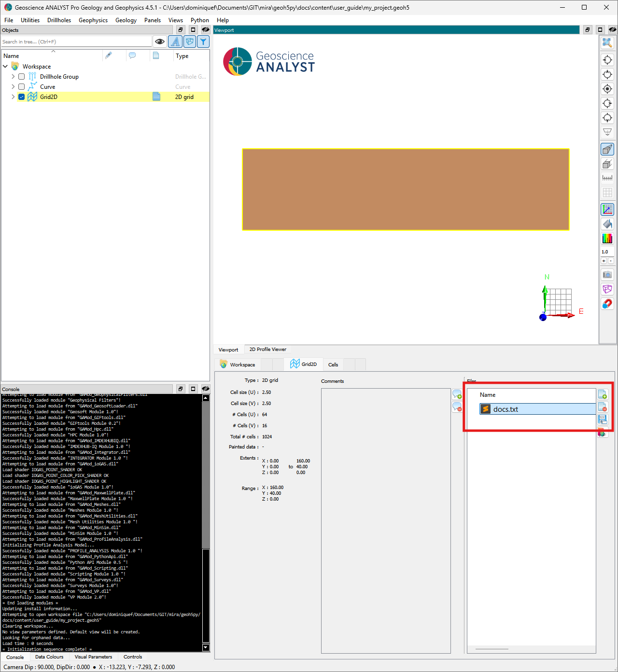Image resolution: width=618 pixels, height=672 pixels.
Task: Open the Drillholes menu
Action: [59, 20]
